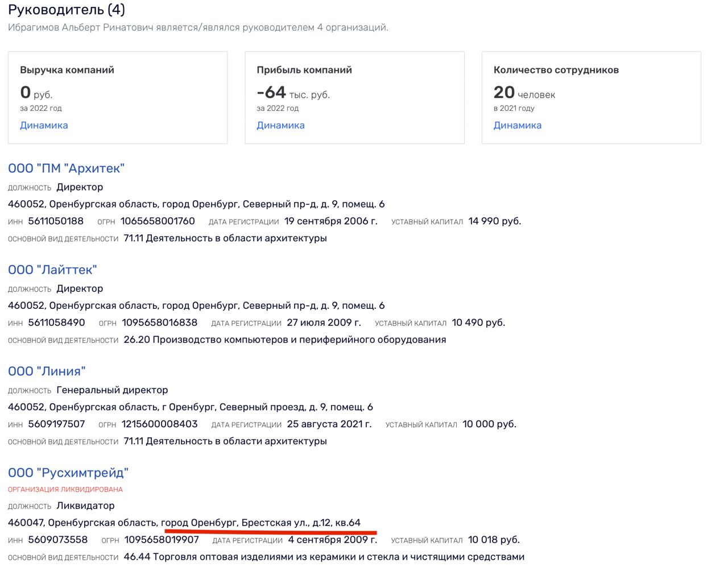Click description sentence about Ибрагимов Альберт Ринатович
This screenshot has height=575, width=728.
198,27
